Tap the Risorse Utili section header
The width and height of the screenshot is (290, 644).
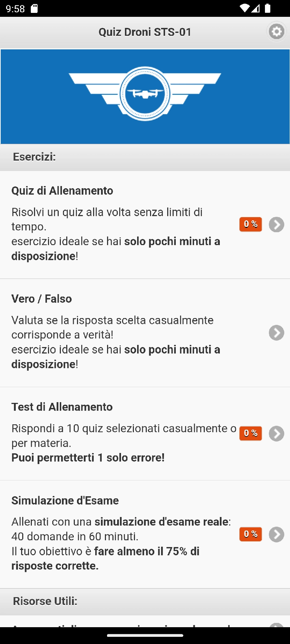45,601
